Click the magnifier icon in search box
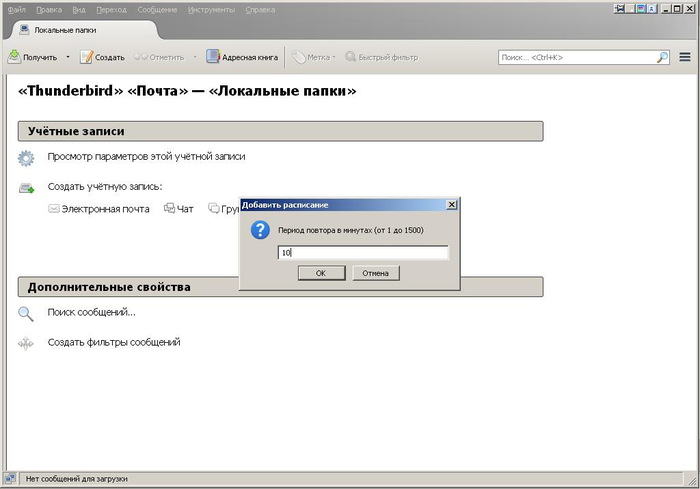The height and width of the screenshot is (489, 700). pos(662,57)
